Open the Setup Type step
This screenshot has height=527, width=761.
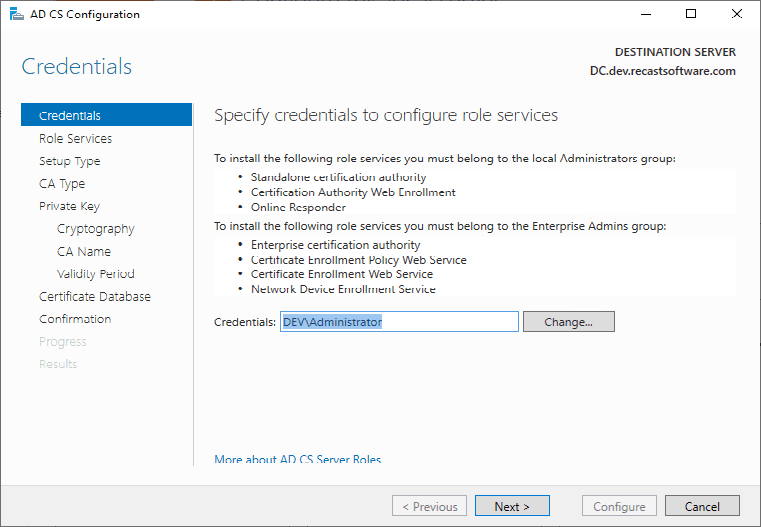point(69,161)
